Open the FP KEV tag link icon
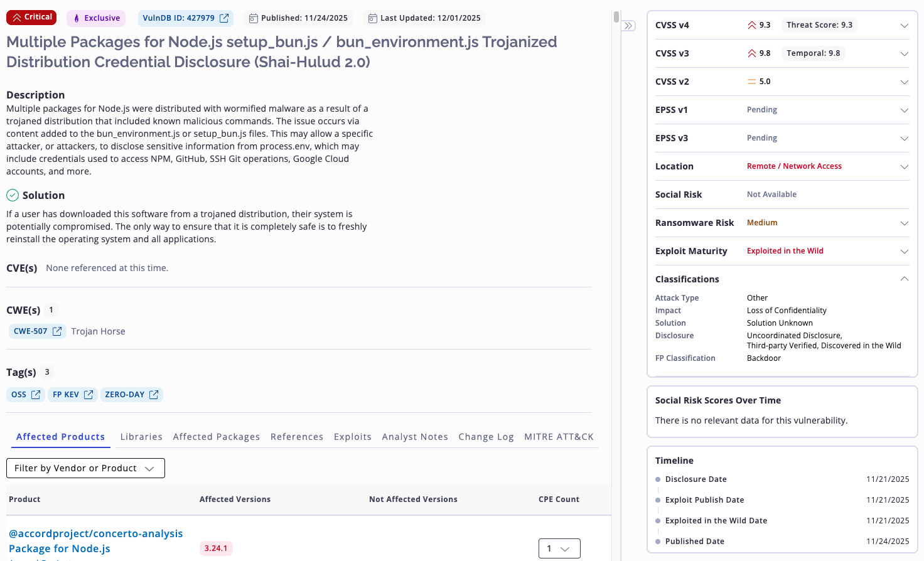Screen dimensions: 924x561 click(x=89, y=395)
